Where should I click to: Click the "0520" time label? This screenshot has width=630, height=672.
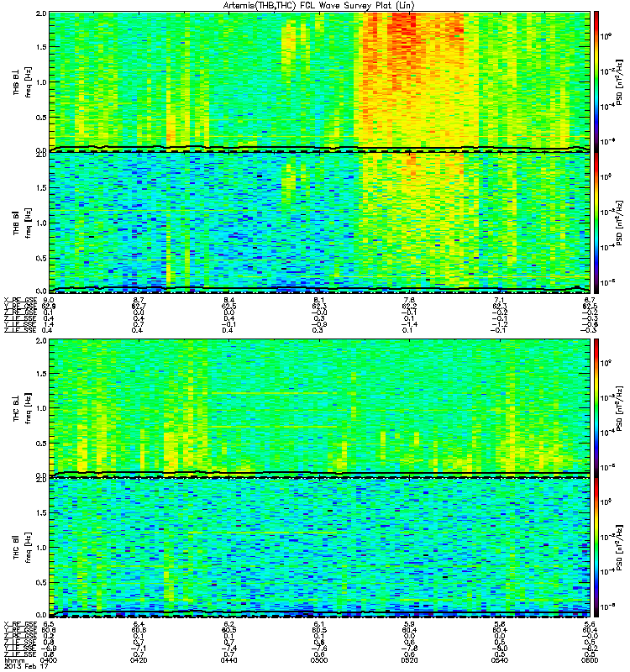click(x=409, y=660)
